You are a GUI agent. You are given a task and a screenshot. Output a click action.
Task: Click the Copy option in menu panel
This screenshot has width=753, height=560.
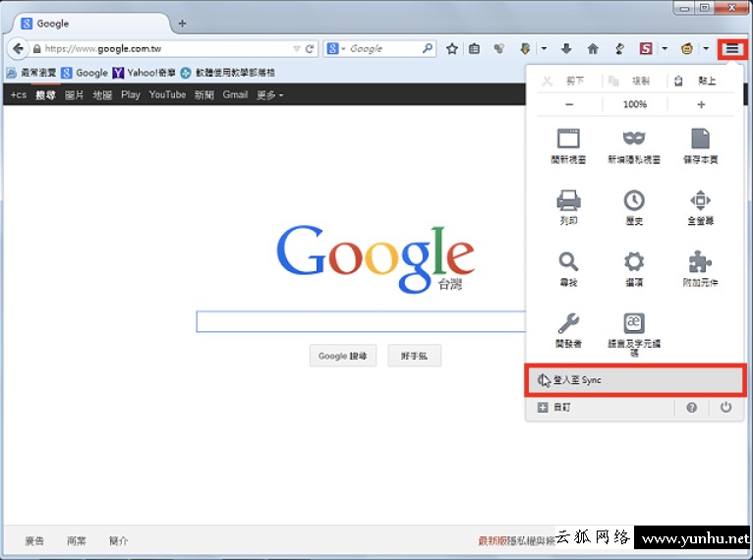(629, 82)
